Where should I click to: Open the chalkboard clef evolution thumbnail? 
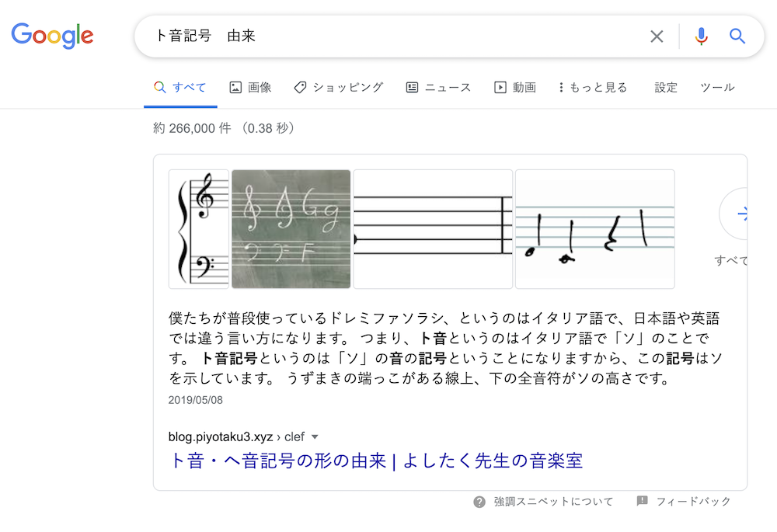(291, 229)
